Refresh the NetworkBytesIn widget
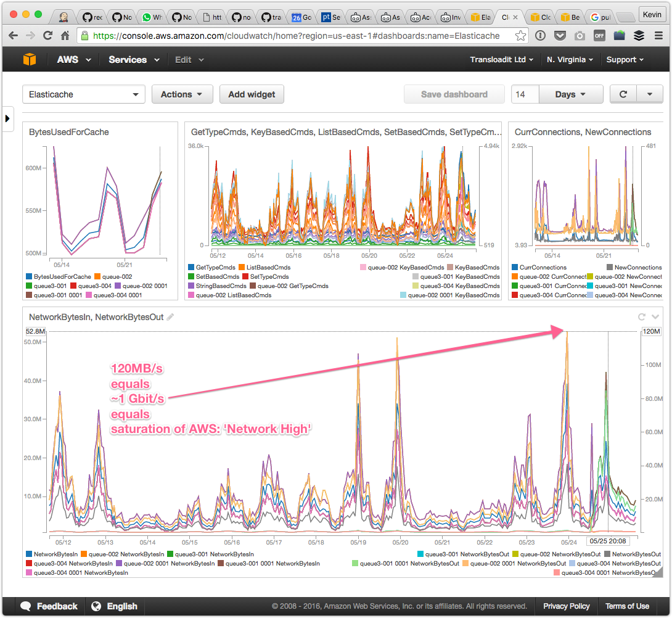The height and width of the screenshot is (618, 672). 641,317
